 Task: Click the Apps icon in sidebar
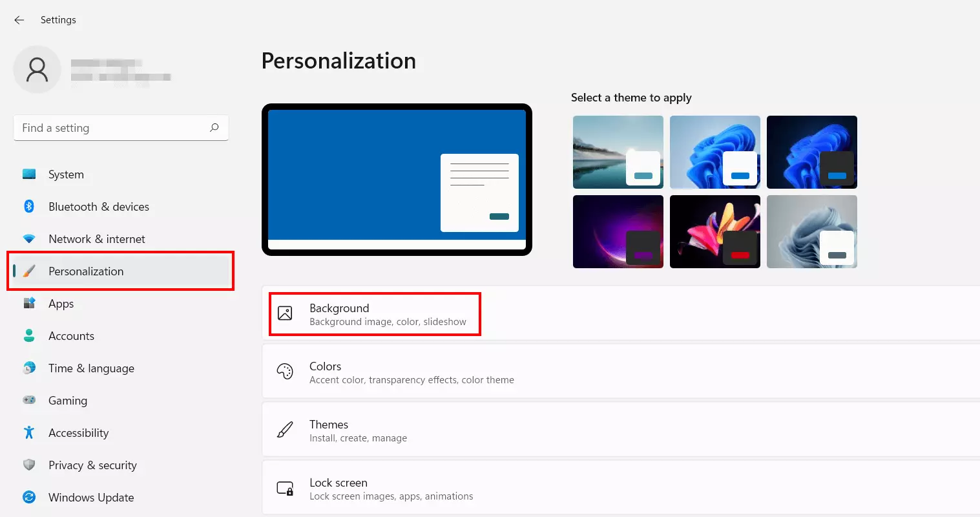(x=29, y=303)
